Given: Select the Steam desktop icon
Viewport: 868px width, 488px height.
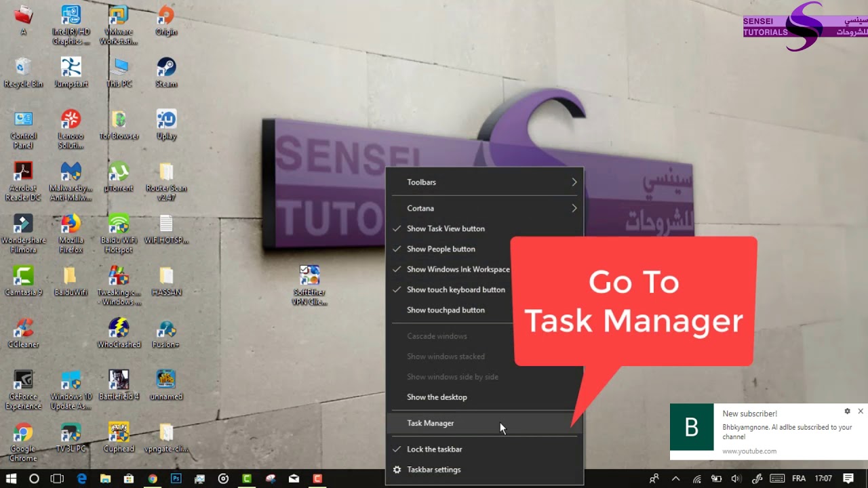Looking at the screenshot, I should (166, 73).
